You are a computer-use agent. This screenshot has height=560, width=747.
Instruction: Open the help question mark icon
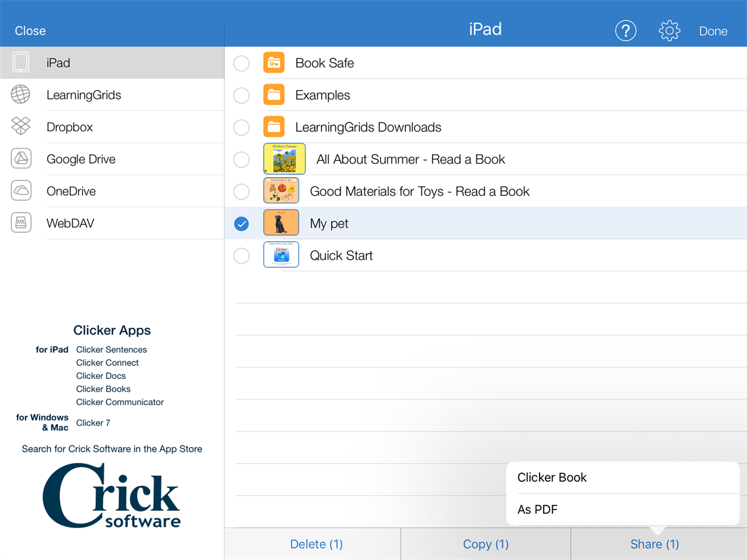625,31
